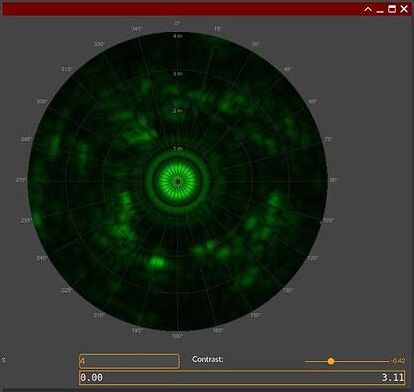Select the brightest echo blob near 195°

(x=156, y=262)
